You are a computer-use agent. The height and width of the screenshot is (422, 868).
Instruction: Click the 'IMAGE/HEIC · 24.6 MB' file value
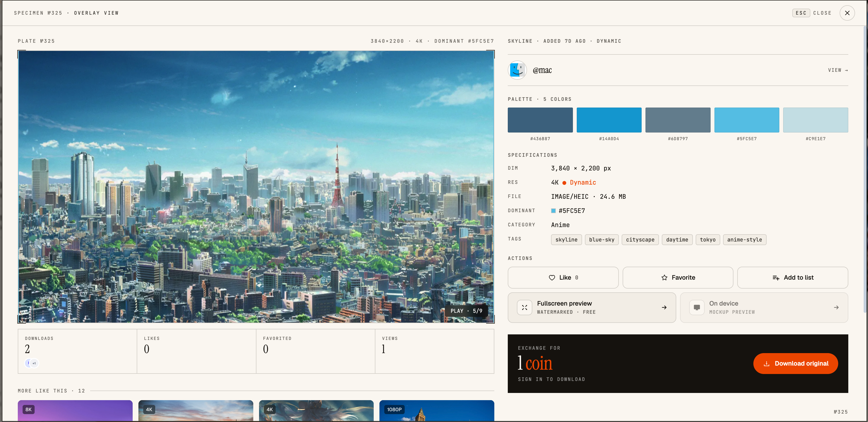click(588, 197)
